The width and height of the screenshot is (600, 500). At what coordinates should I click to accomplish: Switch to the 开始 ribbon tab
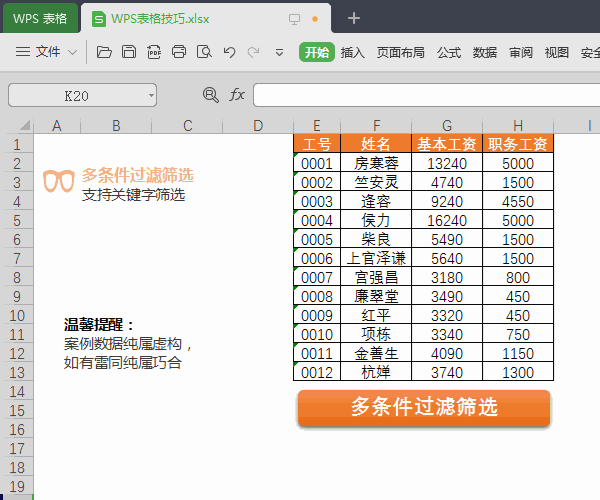pos(317,52)
